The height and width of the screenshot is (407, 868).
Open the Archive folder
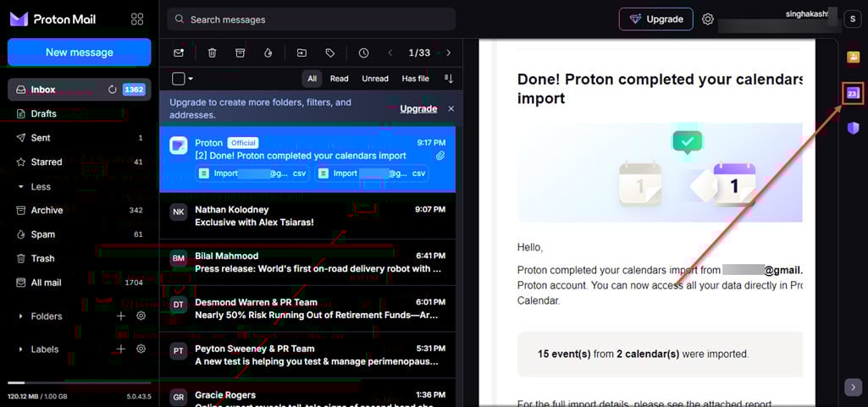79,210
